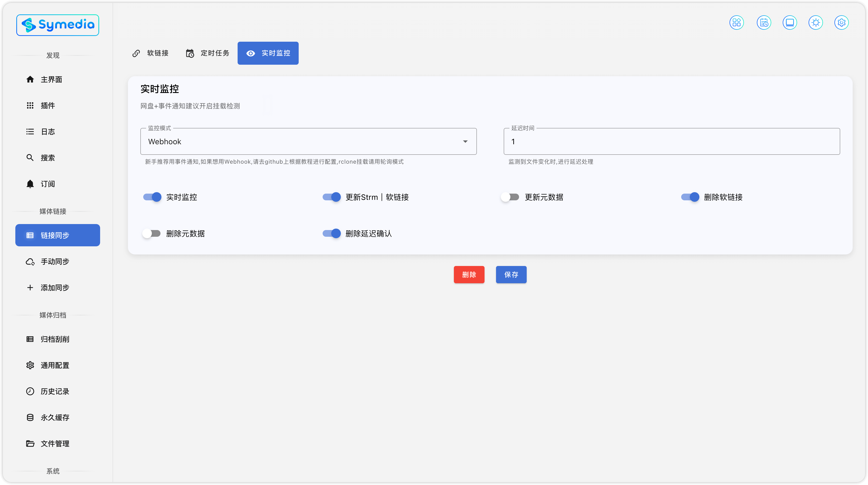Click the eye icon on 实时监控 tab
The height and width of the screenshot is (485, 868).
[251, 53]
